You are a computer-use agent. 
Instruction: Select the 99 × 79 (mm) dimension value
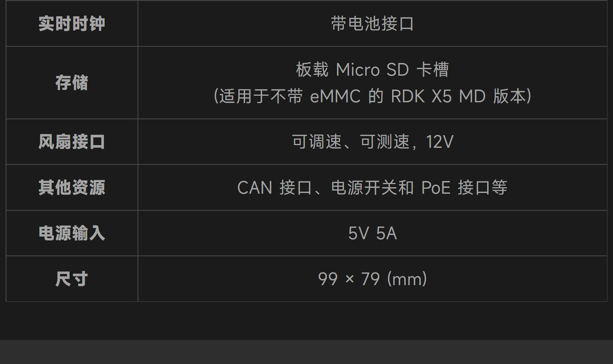(372, 279)
